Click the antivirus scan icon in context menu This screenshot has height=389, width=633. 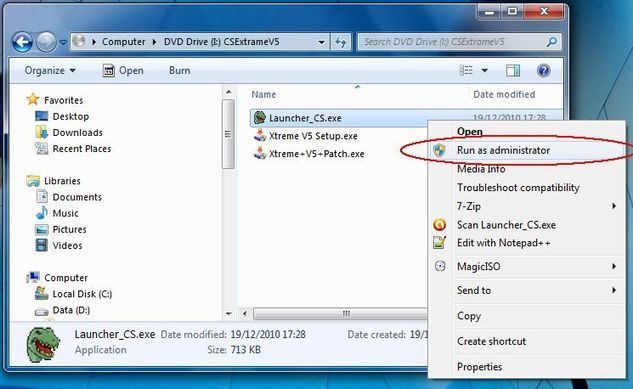(439, 225)
